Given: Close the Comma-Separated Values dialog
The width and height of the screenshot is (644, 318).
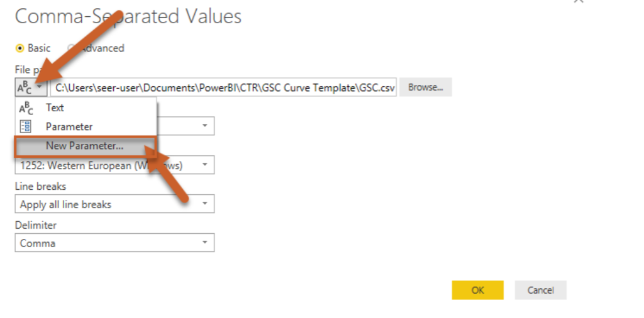Looking at the screenshot, I should pos(579,2).
